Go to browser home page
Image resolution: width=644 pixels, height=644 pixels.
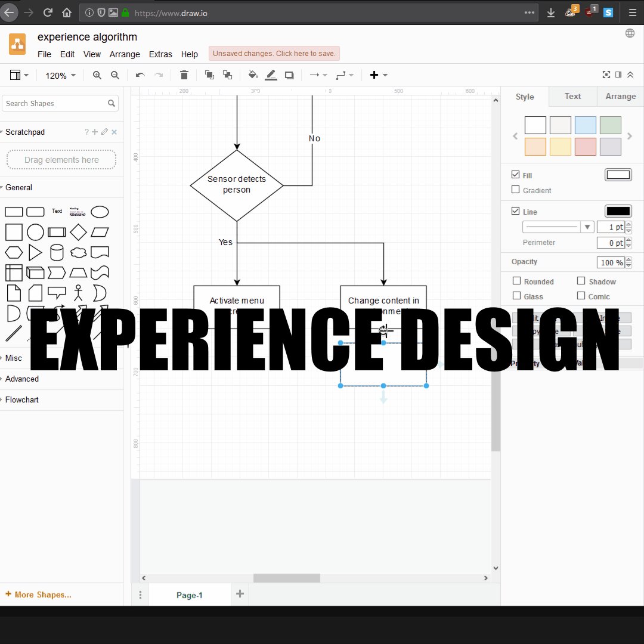pos(67,13)
